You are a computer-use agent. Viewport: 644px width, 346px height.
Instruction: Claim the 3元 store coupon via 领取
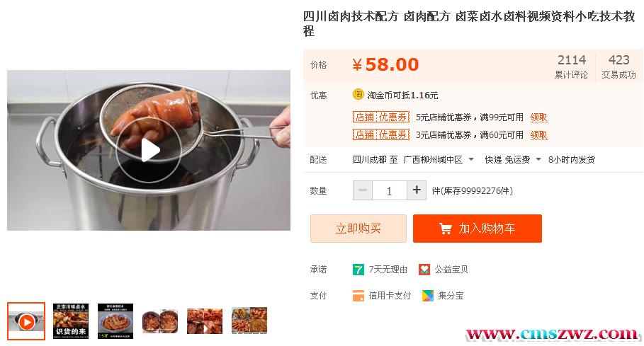[538, 135]
